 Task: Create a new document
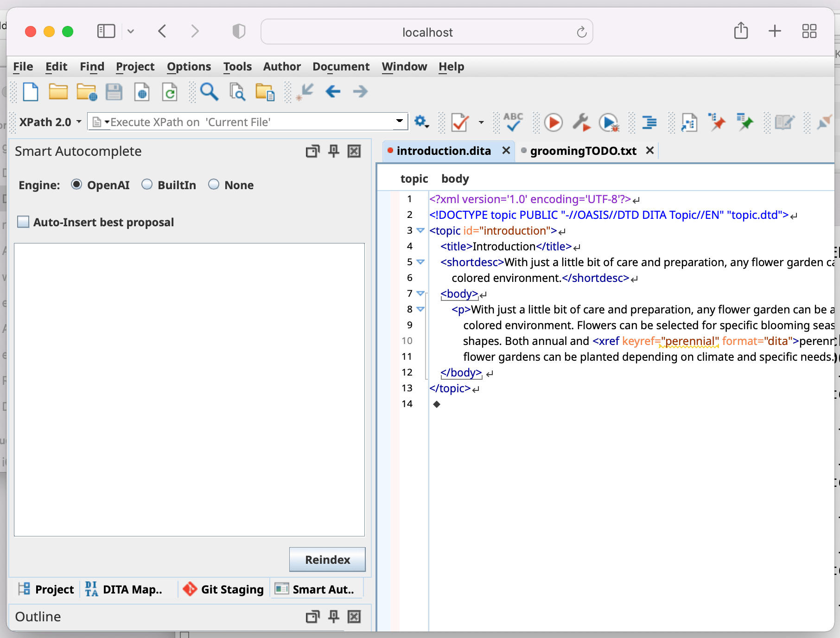(x=31, y=92)
